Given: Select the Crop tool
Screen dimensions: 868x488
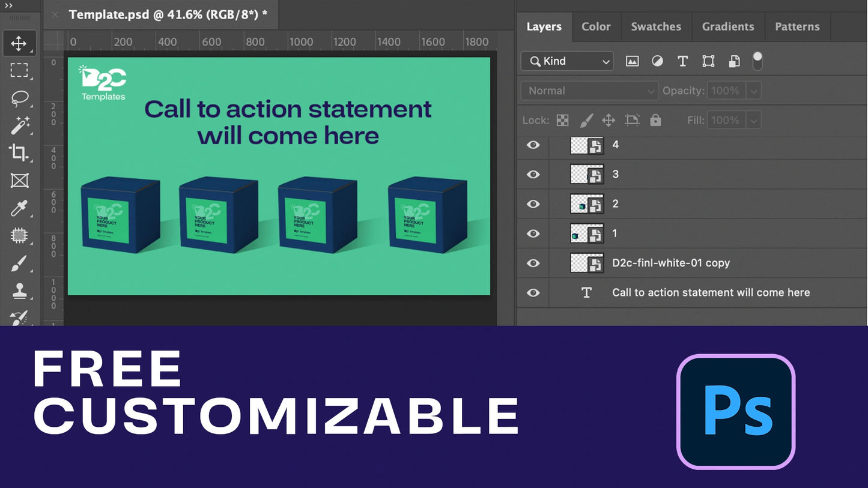Looking at the screenshot, I should [19, 152].
